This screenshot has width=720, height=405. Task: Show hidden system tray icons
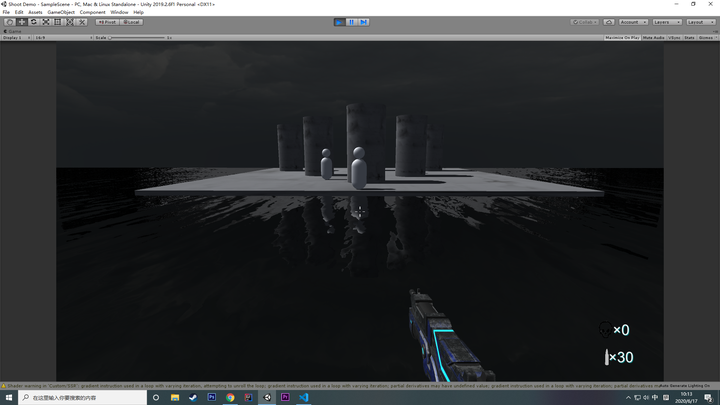click(x=628, y=398)
